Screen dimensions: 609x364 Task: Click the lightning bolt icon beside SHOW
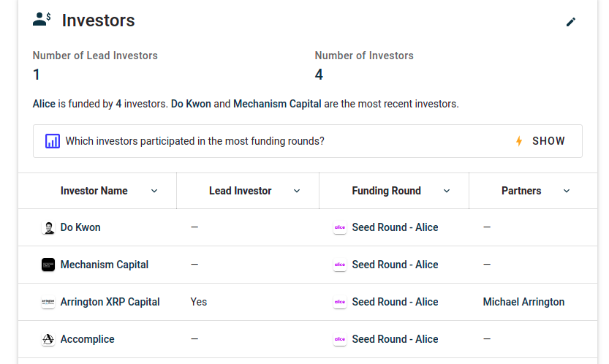[519, 141]
